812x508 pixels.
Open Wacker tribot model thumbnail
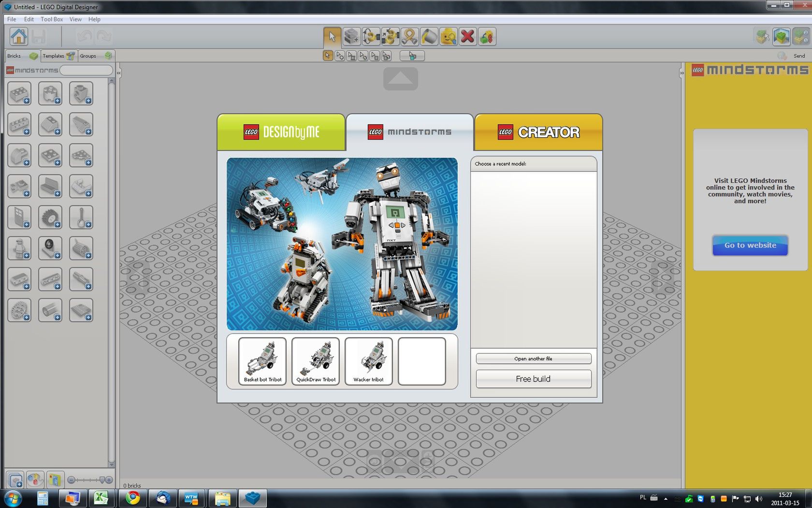click(369, 361)
